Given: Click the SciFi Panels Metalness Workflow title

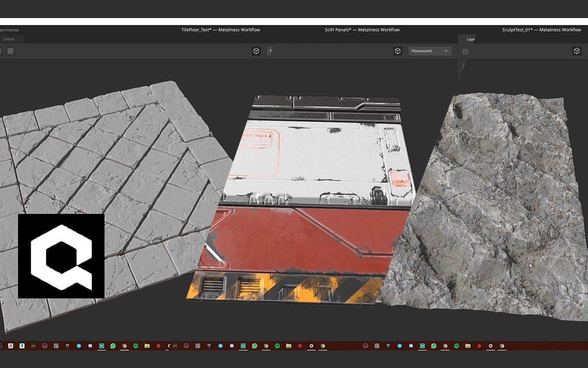Looking at the screenshot, I should pos(362,30).
